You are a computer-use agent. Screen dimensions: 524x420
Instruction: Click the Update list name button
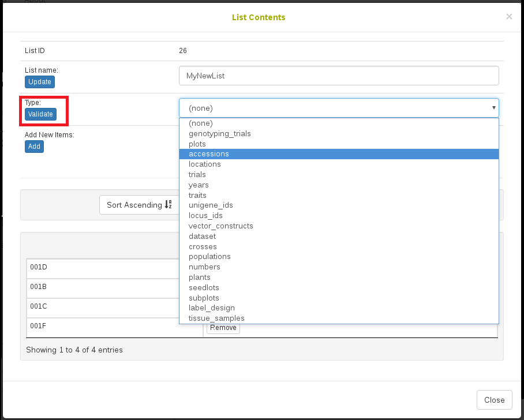click(40, 82)
